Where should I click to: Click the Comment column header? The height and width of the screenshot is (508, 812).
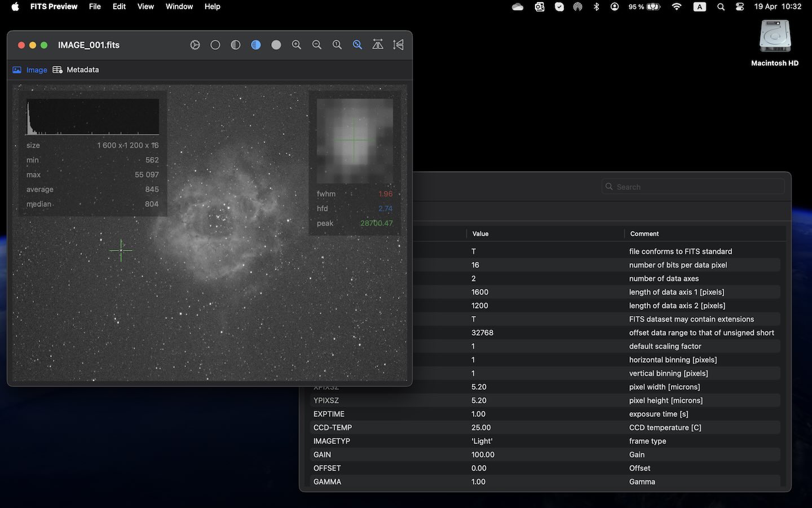point(645,234)
